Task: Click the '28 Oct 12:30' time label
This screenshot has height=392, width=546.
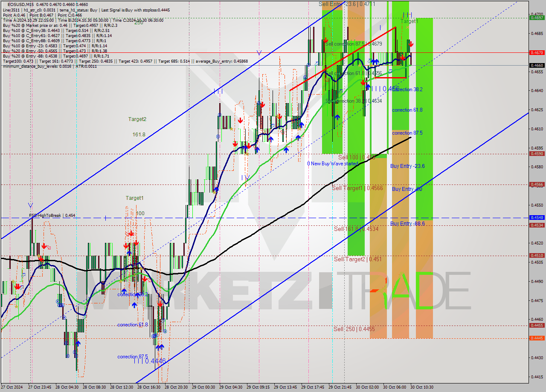Action: coord(122,387)
